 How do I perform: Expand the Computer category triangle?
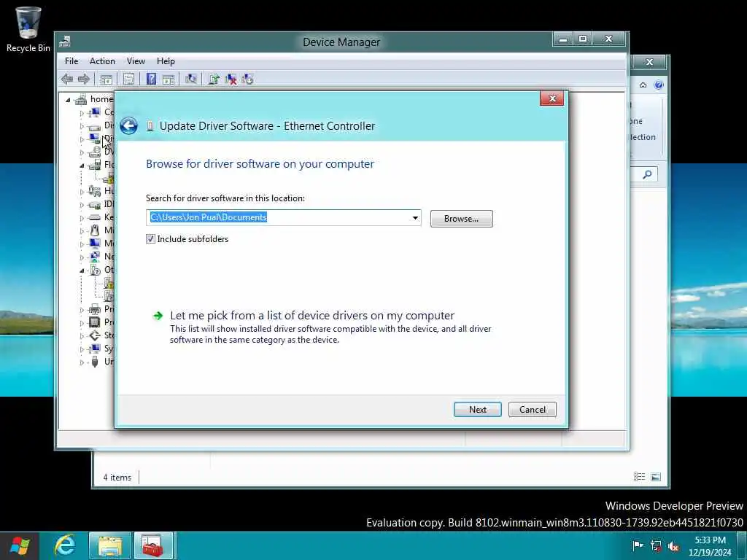[x=82, y=113]
